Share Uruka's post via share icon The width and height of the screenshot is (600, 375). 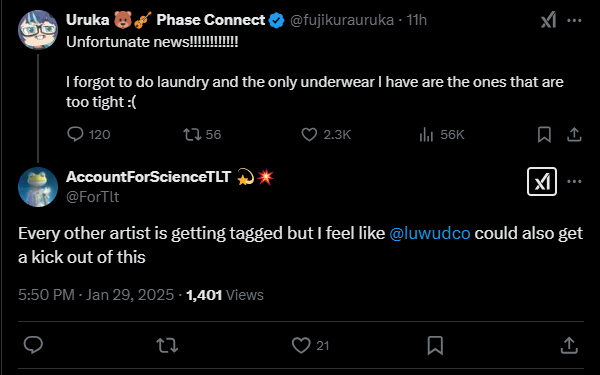[x=574, y=135]
